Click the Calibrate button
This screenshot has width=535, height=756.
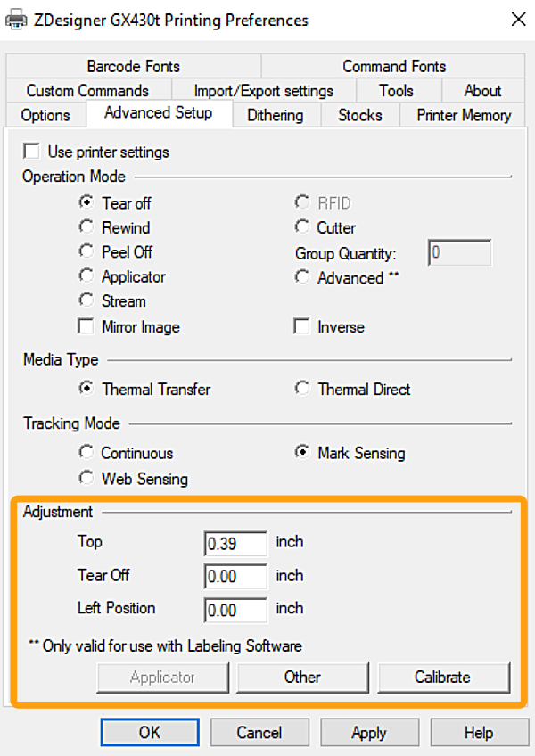point(443,678)
